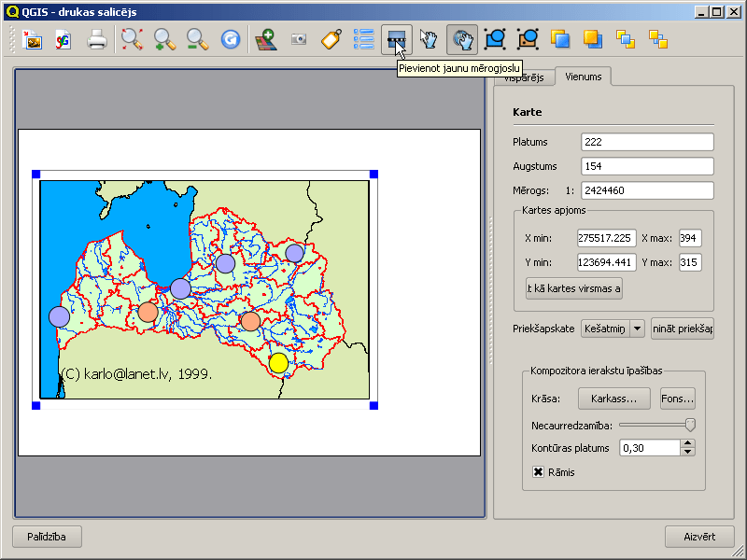The image size is (747, 560).
Task: Click the yellow circle on the map
Action: click(x=278, y=363)
